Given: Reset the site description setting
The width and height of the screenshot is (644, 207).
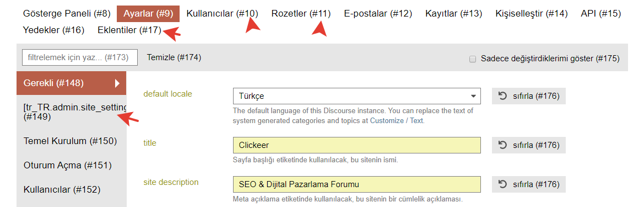Looking at the screenshot, I should click(529, 184).
